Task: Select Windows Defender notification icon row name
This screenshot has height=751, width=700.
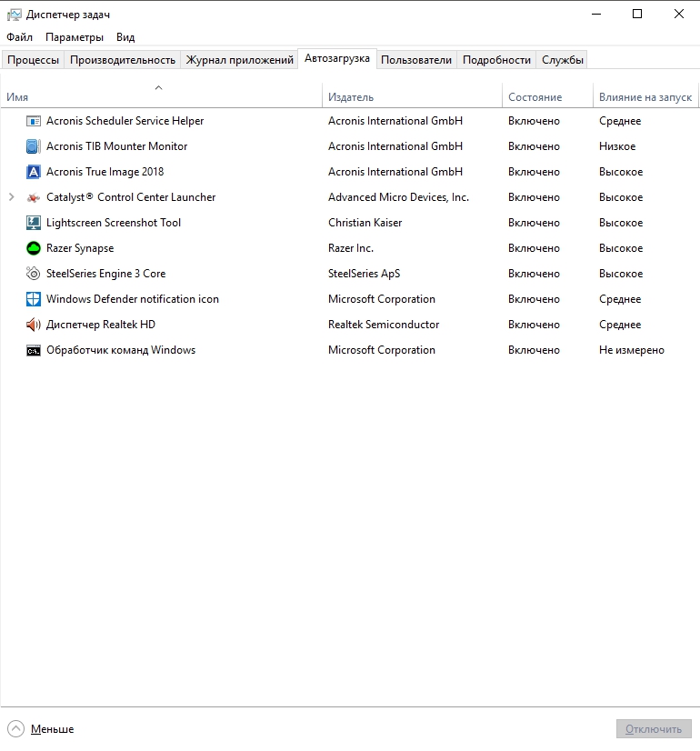Action: [133, 299]
